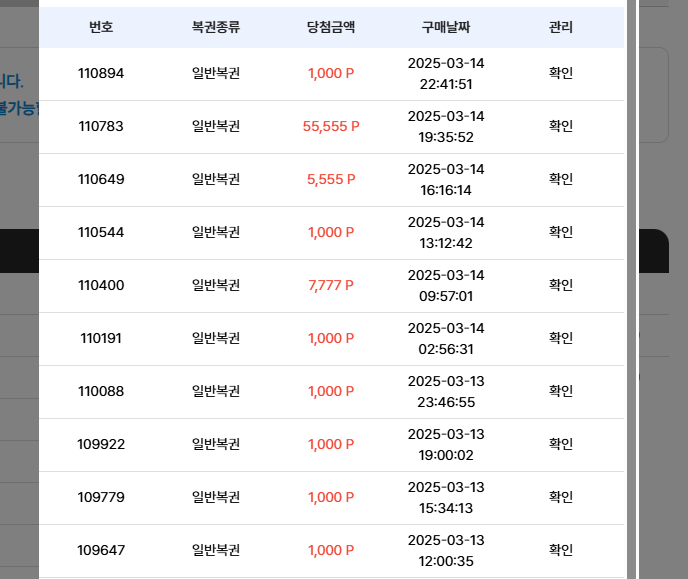Click 확인 for ticket 109779
The width and height of the screenshot is (688, 579).
(561, 497)
